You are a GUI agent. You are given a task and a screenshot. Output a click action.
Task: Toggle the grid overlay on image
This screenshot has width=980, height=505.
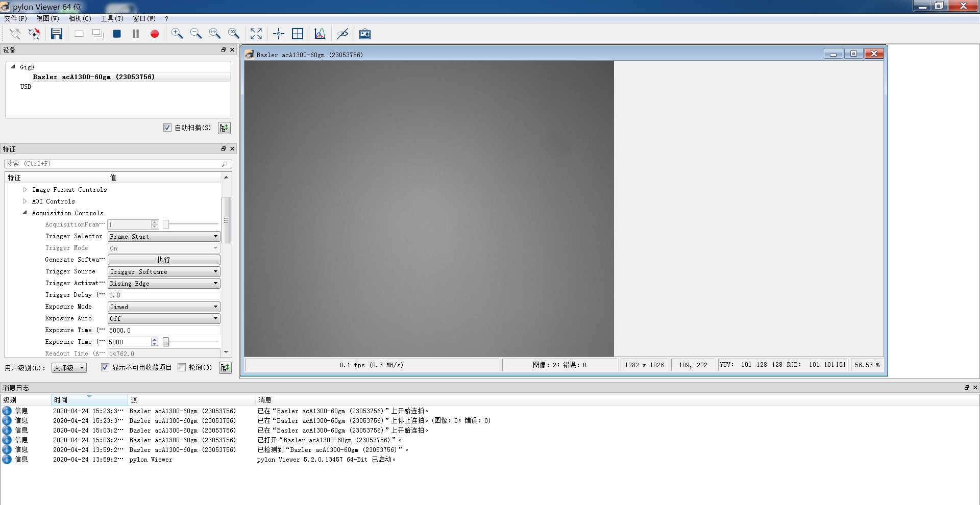pyautogui.click(x=298, y=34)
